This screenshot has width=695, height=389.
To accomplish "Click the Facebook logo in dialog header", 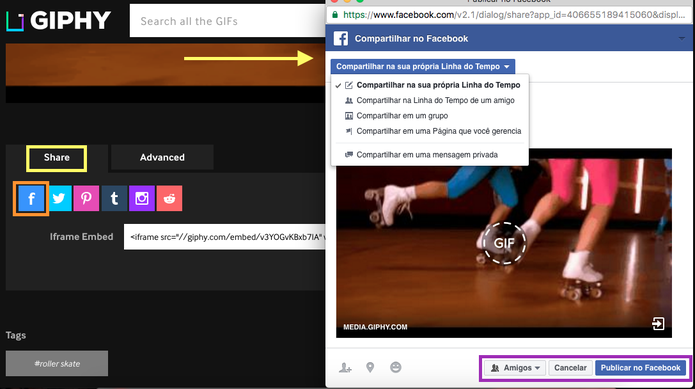I will pyautogui.click(x=340, y=39).
